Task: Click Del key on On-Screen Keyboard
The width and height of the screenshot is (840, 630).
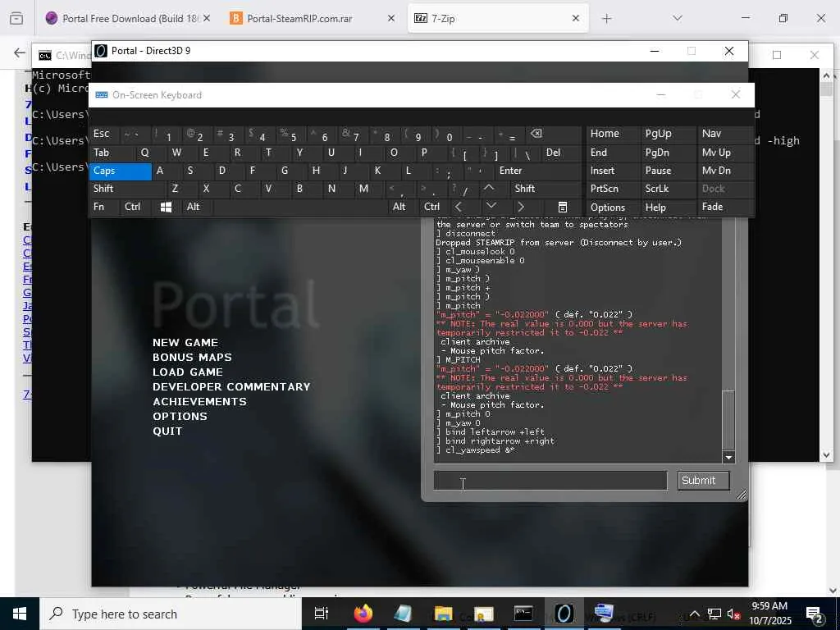Action: click(561, 153)
